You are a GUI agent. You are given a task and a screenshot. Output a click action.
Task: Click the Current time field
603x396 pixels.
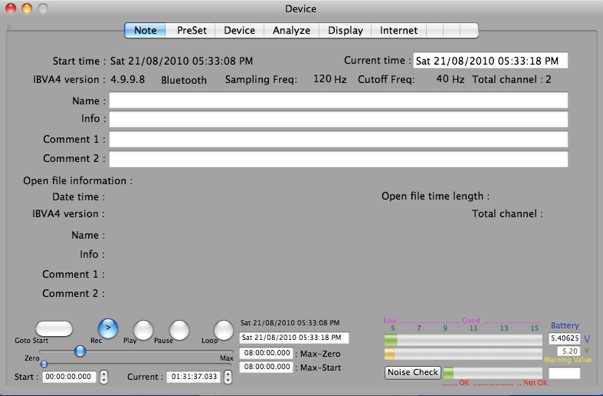[490, 61]
